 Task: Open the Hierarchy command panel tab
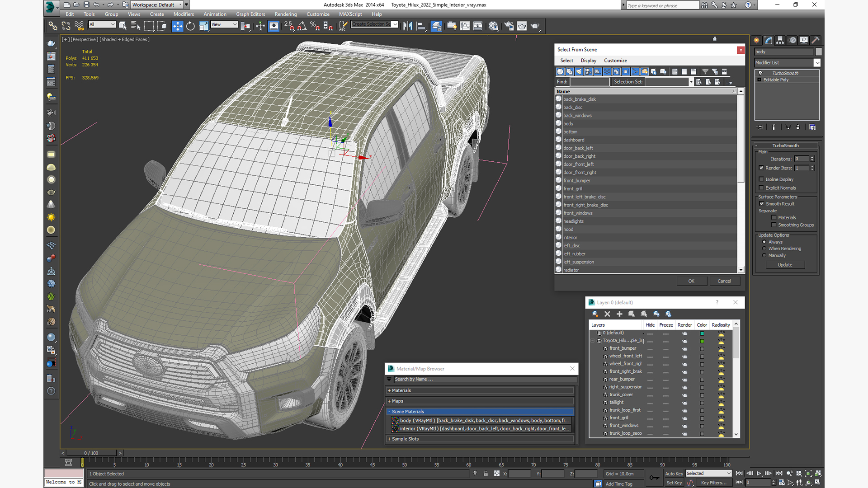(780, 40)
